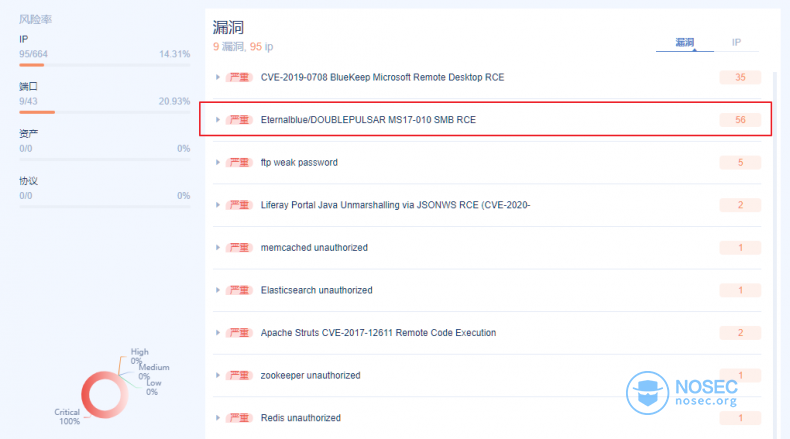This screenshot has height=439, width=790.
Task: Open Liferay Portal Java Unmarshalling vulnerability
Action: pos(395,205)
